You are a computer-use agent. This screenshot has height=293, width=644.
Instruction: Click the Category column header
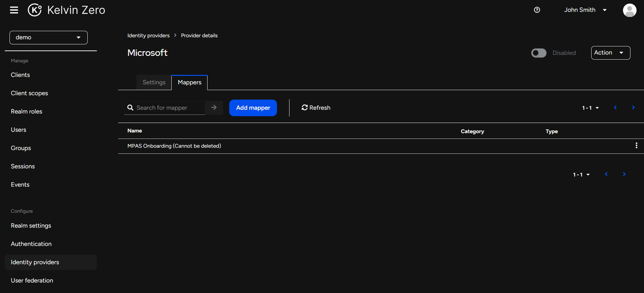click(x=472, y=131)
